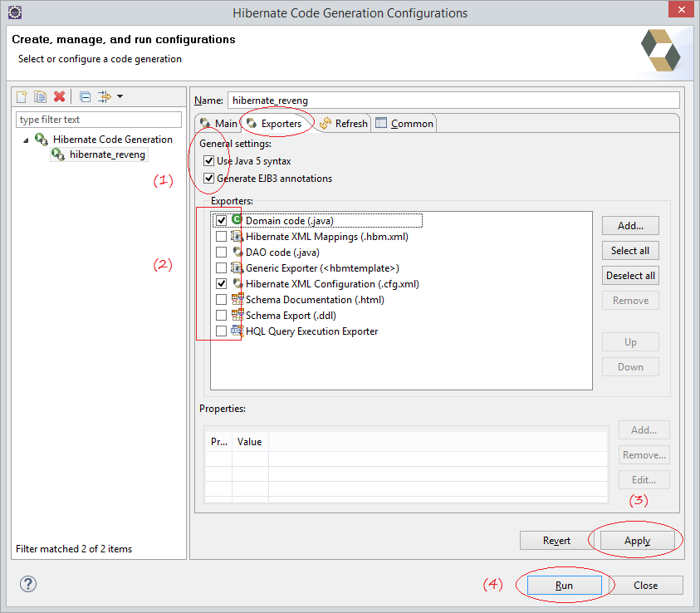700x613 pixels.
Task: Click the Value column header in Properties
Action: (x=250, y=442)
